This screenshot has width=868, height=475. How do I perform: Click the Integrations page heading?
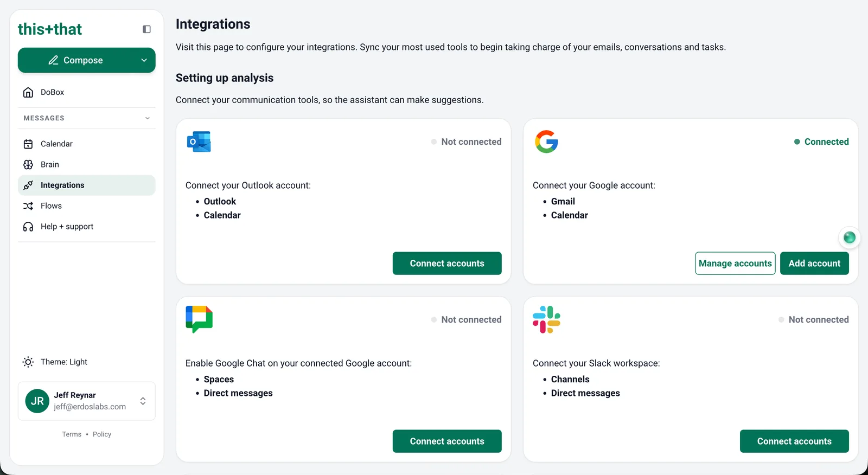(213, 24)
